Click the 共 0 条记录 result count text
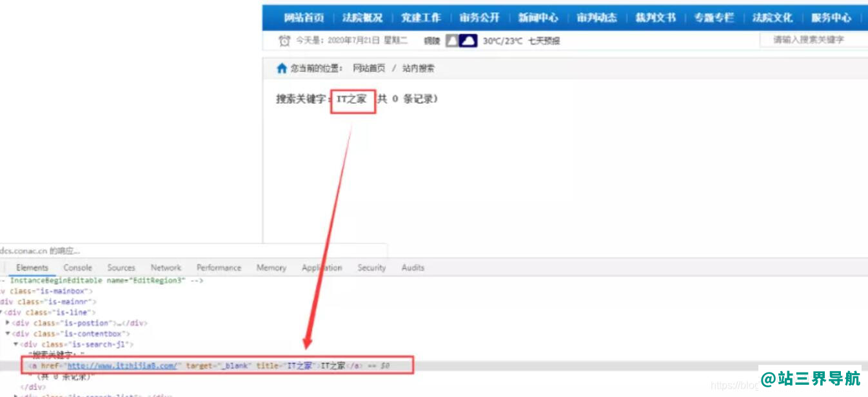This screenshot has width=868, height=397. [x=408, y=99]
